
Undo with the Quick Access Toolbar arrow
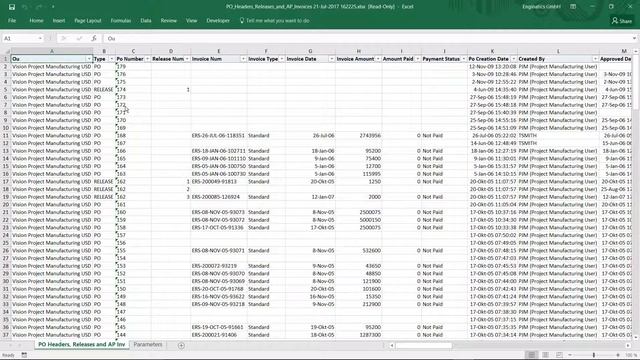pyautogui.click(x=25, y=7)
